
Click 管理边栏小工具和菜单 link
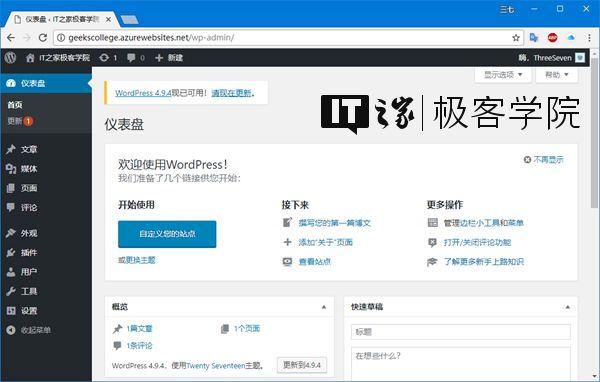[483, 223]
